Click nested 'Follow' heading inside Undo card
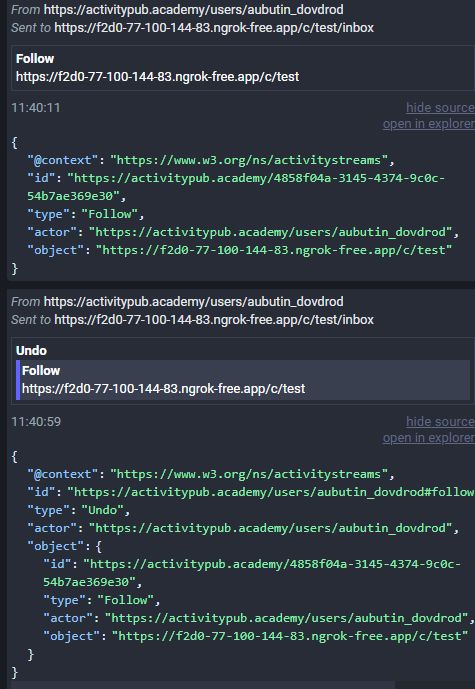Viewport: 475px width, 689px height. (x=41, y=371)
